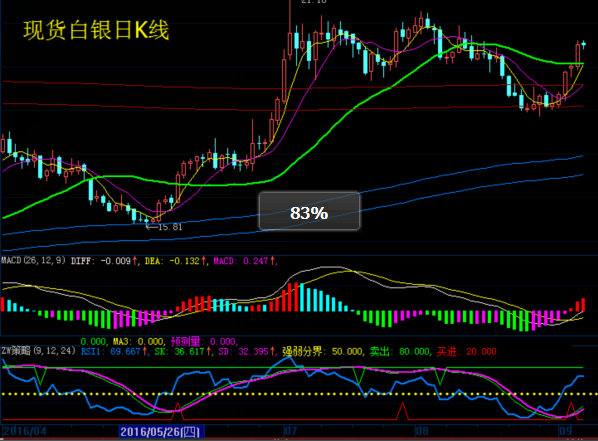Image resolution: width=598 pixels, height=441 pixels.
Task: Click the 83% zoom overlay button
Action: click(x=309, y=212)
